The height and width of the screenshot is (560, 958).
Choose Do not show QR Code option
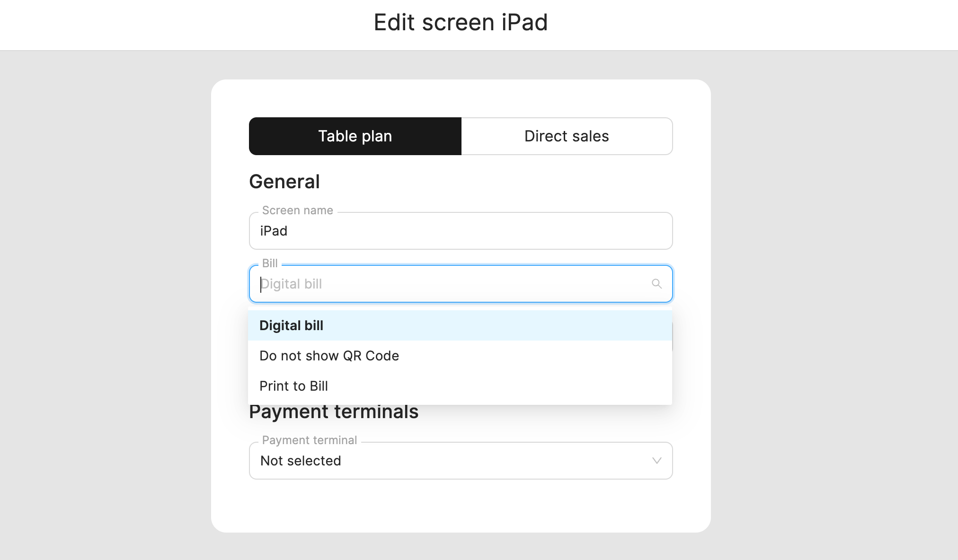tap(329, 356)
